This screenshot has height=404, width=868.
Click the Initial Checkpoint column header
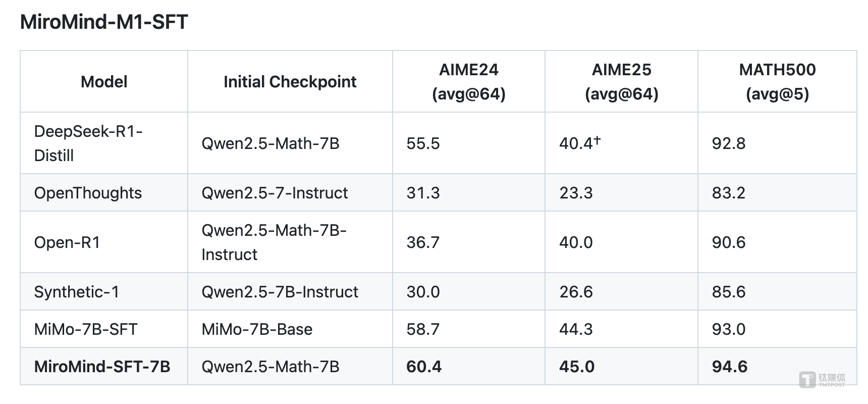pos(290,82)
